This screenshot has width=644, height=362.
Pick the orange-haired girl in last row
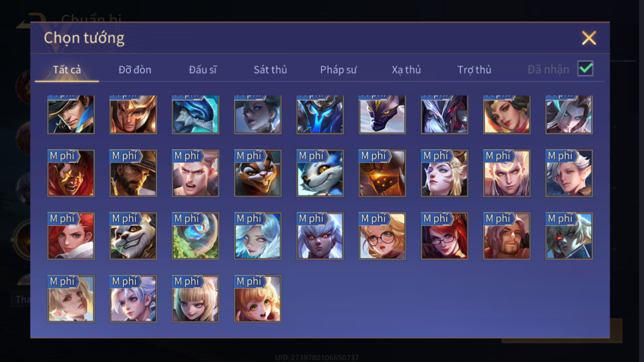258,299
